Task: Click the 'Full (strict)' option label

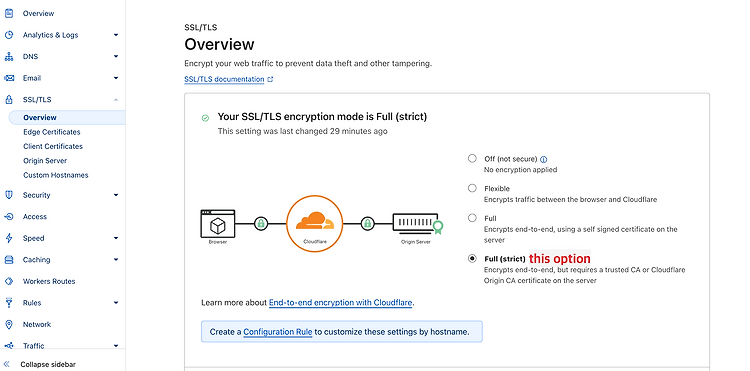Action: 505,259
